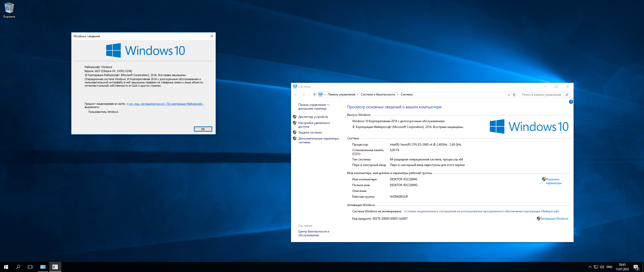Click OK in the Windows: сведения dialog
The width and height of the screenshot is (644, 272).
click(x=203, y=129)
